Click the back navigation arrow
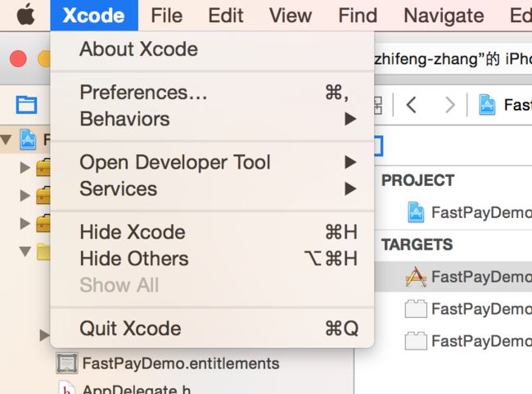This screenshot has height=394, width=532. point(411,105)
